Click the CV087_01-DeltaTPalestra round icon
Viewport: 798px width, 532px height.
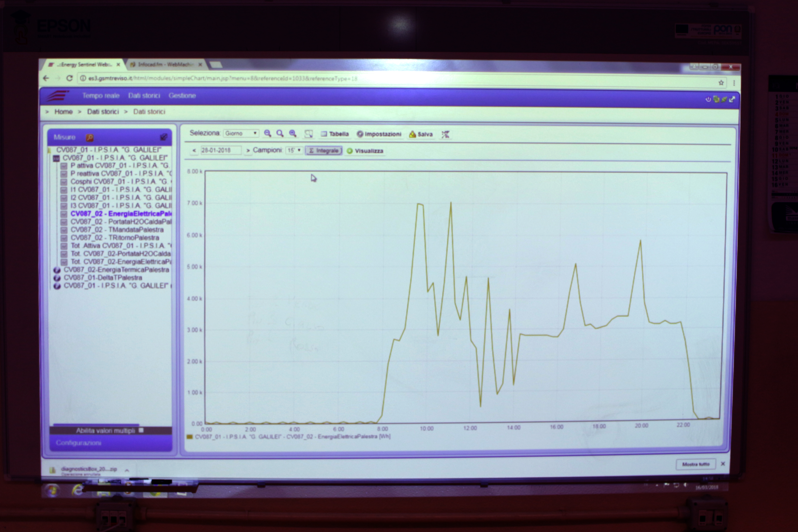pos(57,278)
